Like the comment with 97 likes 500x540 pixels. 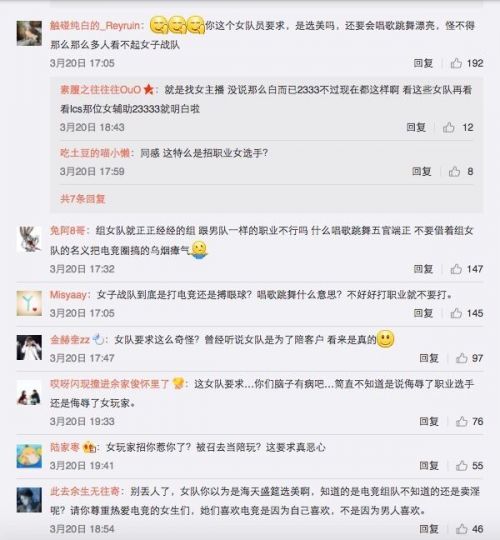pyautogui.click(x=462, y=358)
